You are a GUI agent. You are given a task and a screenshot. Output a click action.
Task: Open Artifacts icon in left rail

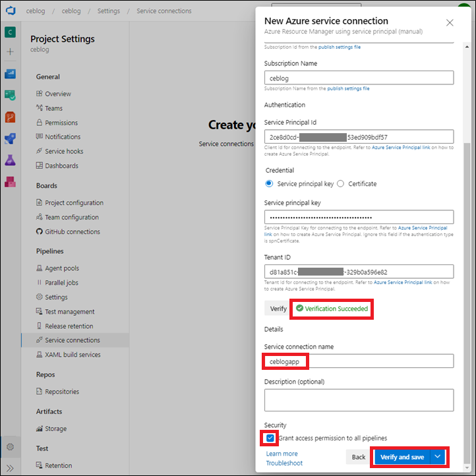click(x=11, y=182)
